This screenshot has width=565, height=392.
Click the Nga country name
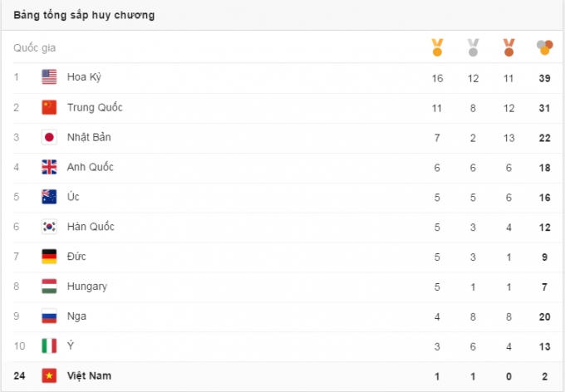tap(76, 316)
